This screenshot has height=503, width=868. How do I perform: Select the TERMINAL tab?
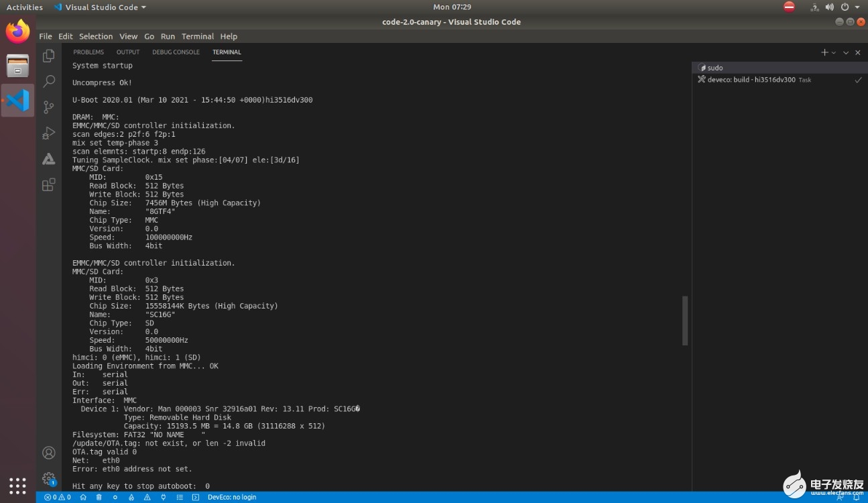(x=227, y=52)
